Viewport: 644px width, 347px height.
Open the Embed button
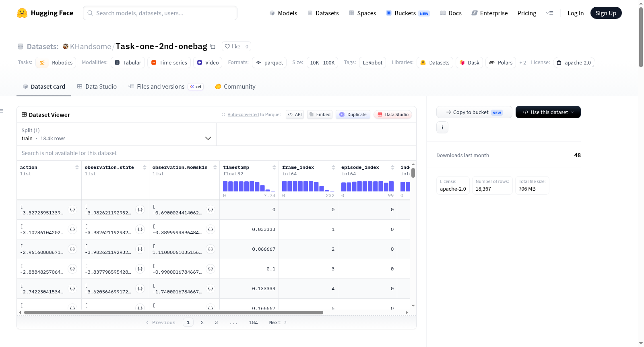pos(320,114)
